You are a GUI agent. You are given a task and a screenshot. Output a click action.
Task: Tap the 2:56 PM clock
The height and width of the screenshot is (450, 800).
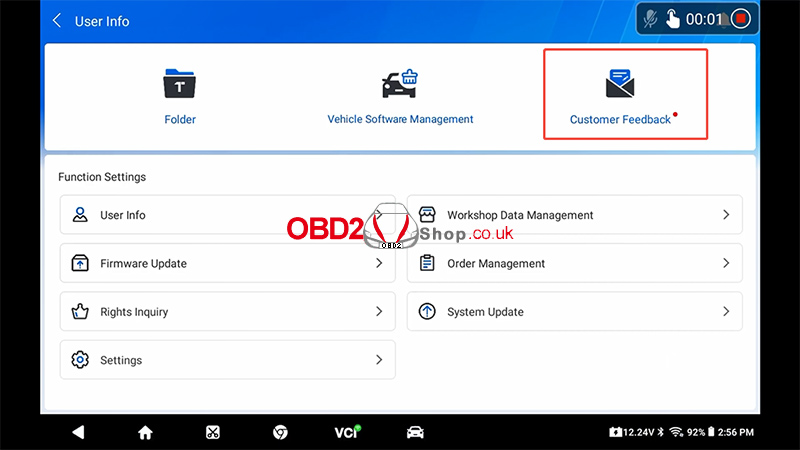point(736,432)
